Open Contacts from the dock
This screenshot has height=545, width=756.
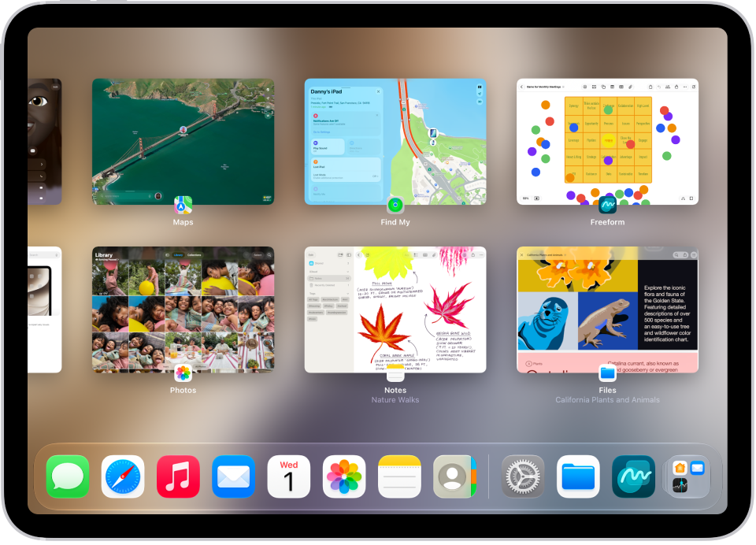coord(454,476)
